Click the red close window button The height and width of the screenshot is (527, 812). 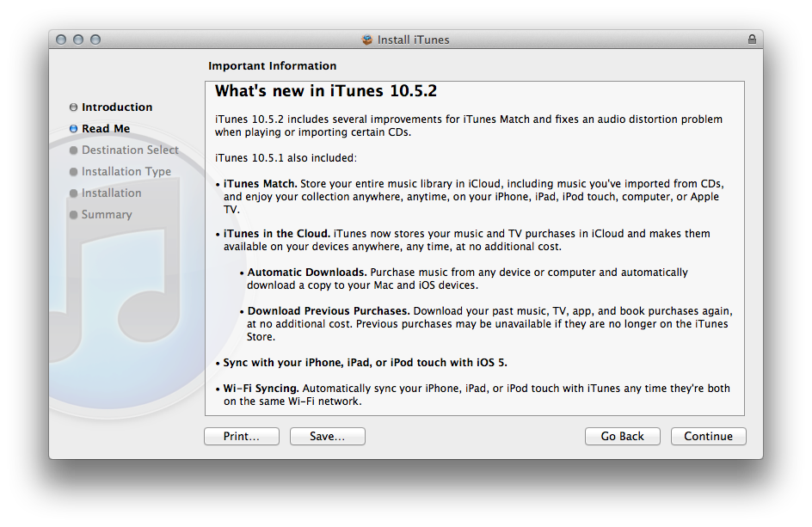coord(61,40)
